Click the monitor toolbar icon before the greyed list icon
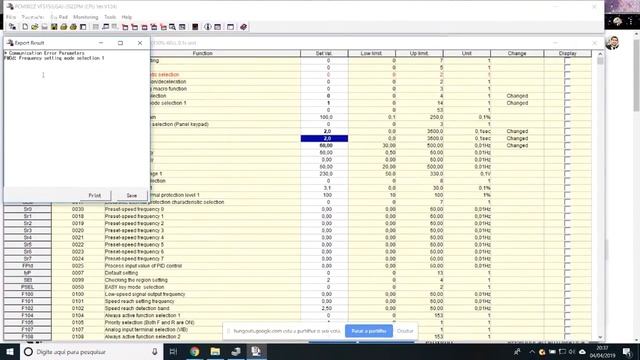Screen dimensions: 640x360 [x=105, y=27]
